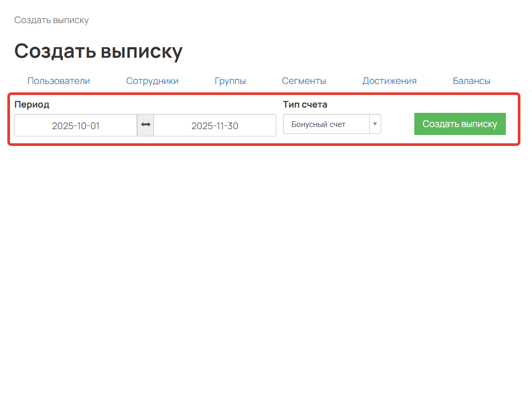Follow the breadcrumb link Создать выписку

[51, 20]
